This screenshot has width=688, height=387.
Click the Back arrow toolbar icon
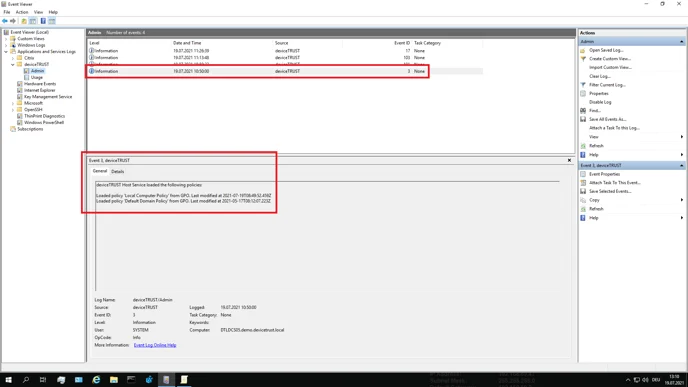click(5, 21)
